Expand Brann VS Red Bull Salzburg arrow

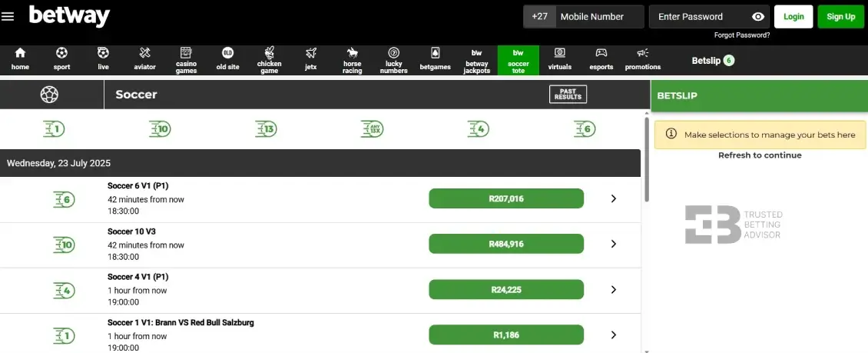point(613,335)
